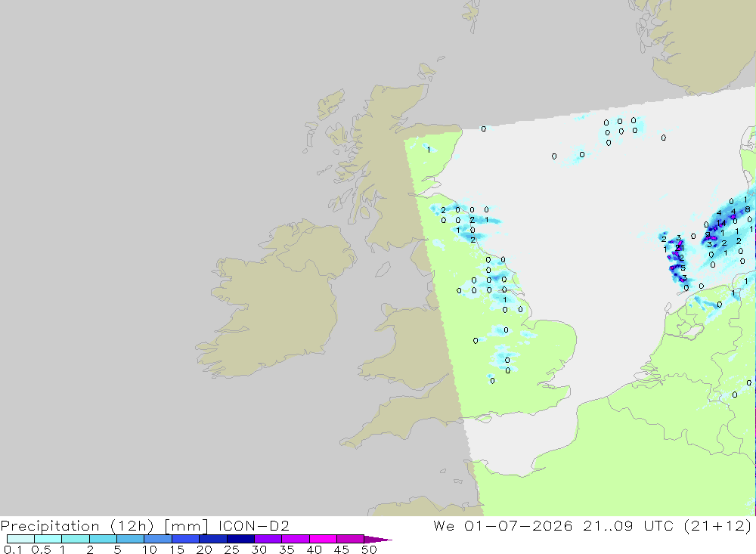
Task: Select the 10–15 mm blue legend swatch
Action: tap(158, 539)
